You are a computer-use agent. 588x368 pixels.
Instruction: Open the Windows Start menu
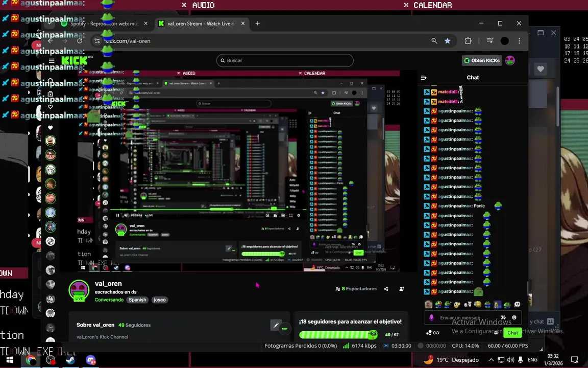[10, 360]
